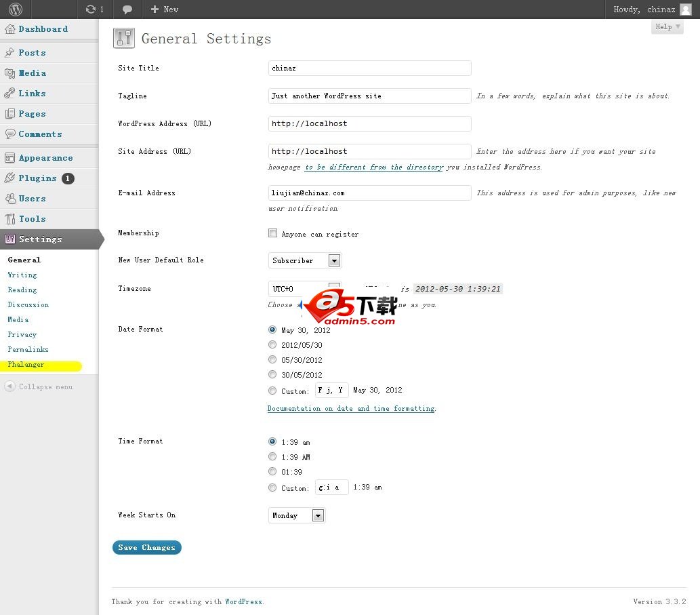Select the 2012/05/30 date format
Screen dimensions: 700x615
[x=273, y=345]
